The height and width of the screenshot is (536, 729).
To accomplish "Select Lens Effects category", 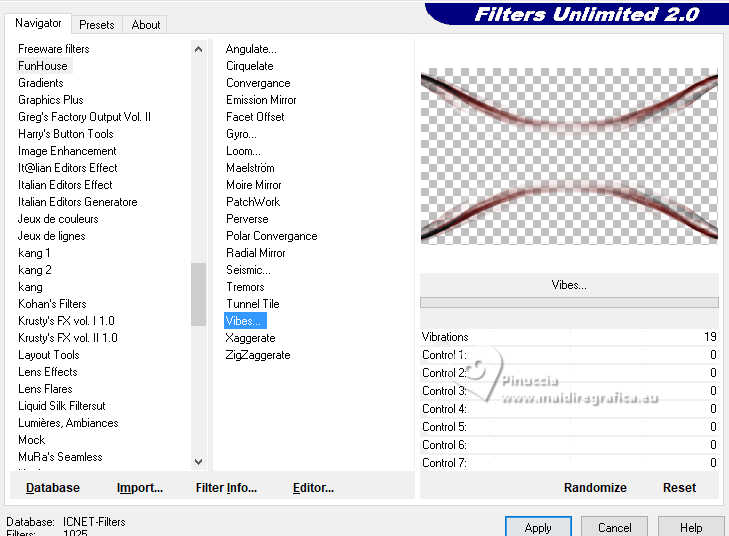I will pyautogui.click(x=47, y=372).
